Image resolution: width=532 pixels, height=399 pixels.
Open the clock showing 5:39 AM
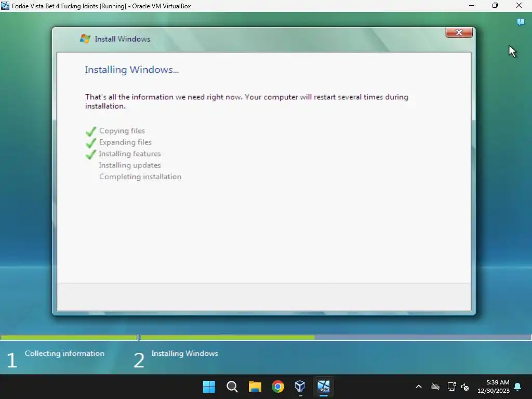494,387
